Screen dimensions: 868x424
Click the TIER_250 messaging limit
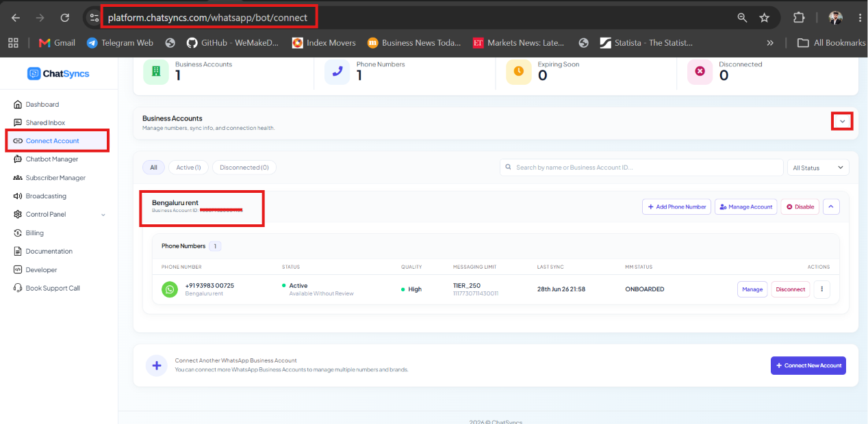[467, 285]
